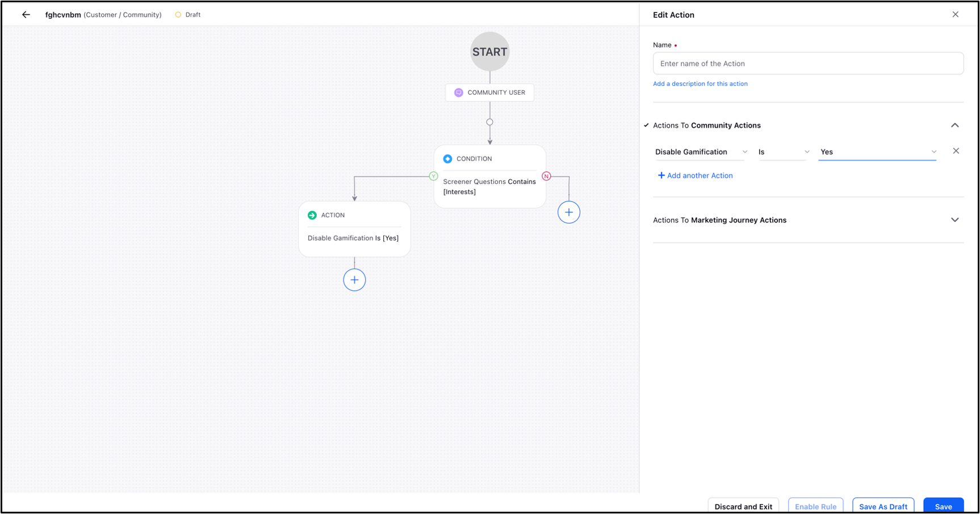
Task: Collapse the Community Actions section
Action: coord(955,125)
